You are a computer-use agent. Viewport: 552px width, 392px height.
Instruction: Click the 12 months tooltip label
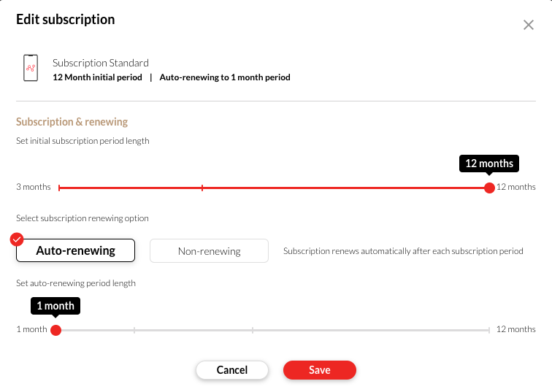[489, 164]
